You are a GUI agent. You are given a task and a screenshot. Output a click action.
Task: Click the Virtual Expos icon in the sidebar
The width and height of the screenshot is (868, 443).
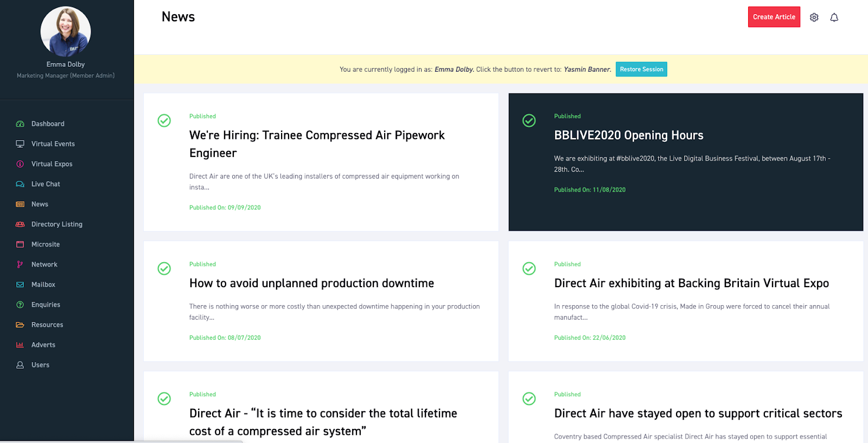[x=20, y=164]
